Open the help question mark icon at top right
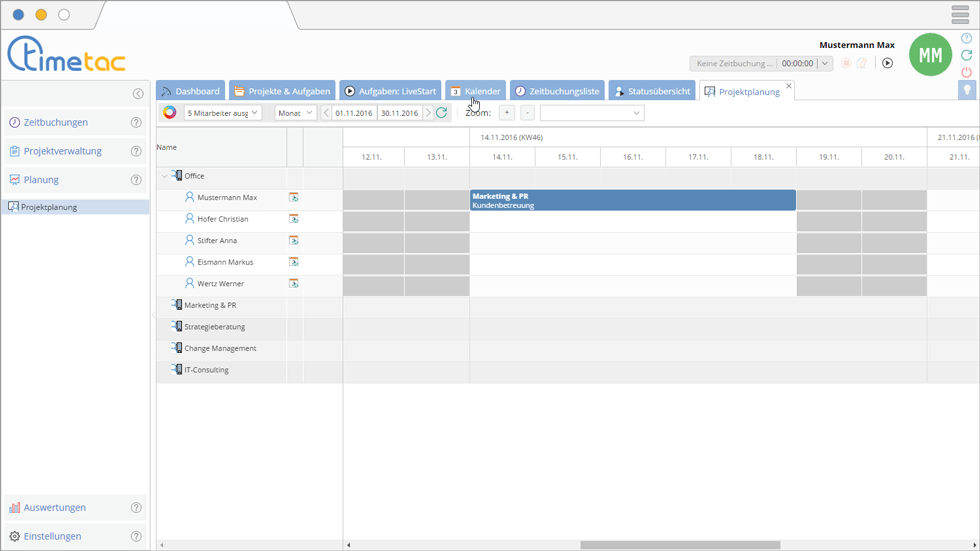 point(966,38)
